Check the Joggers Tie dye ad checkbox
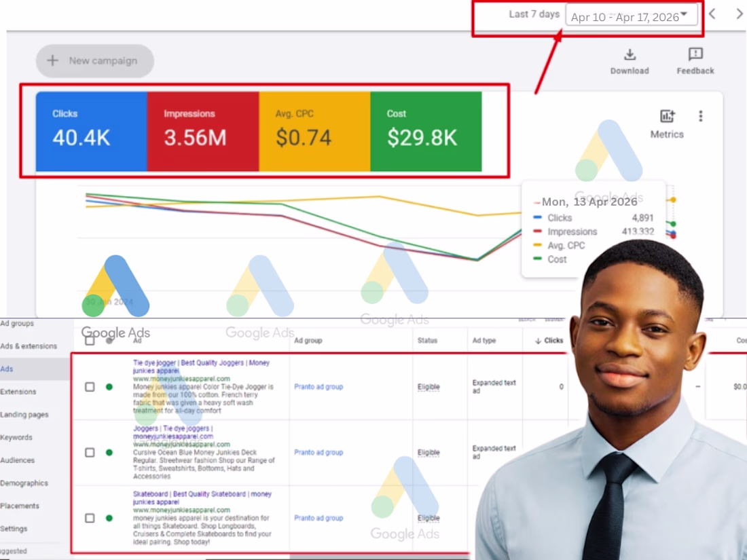 (90, 452)
